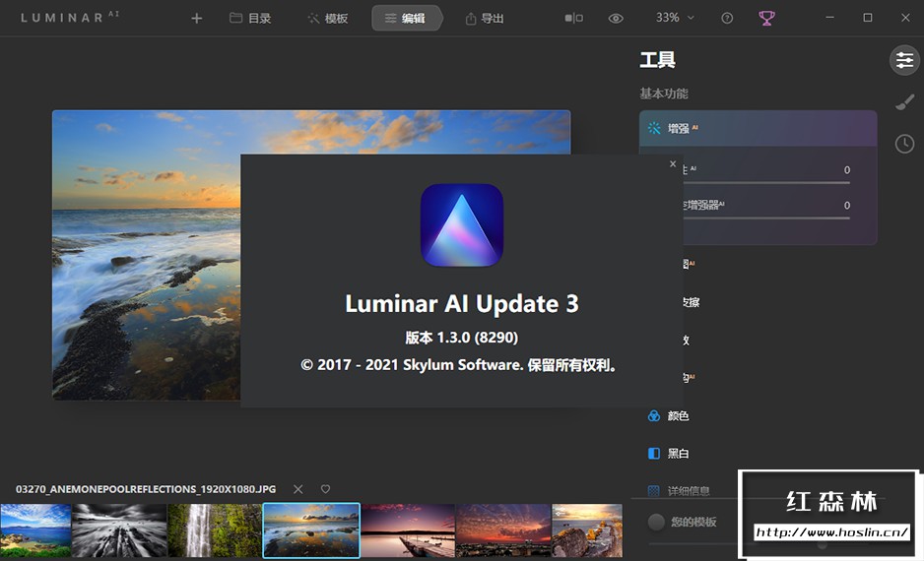Click the 您的模板 button
Screen dimensions: 924x561
[684, 522]
